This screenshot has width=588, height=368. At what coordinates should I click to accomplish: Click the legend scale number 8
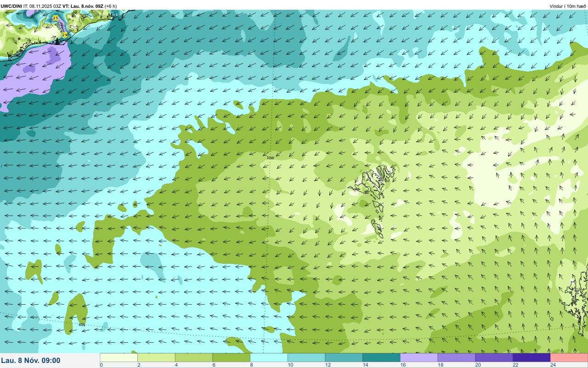coord(251,365)
